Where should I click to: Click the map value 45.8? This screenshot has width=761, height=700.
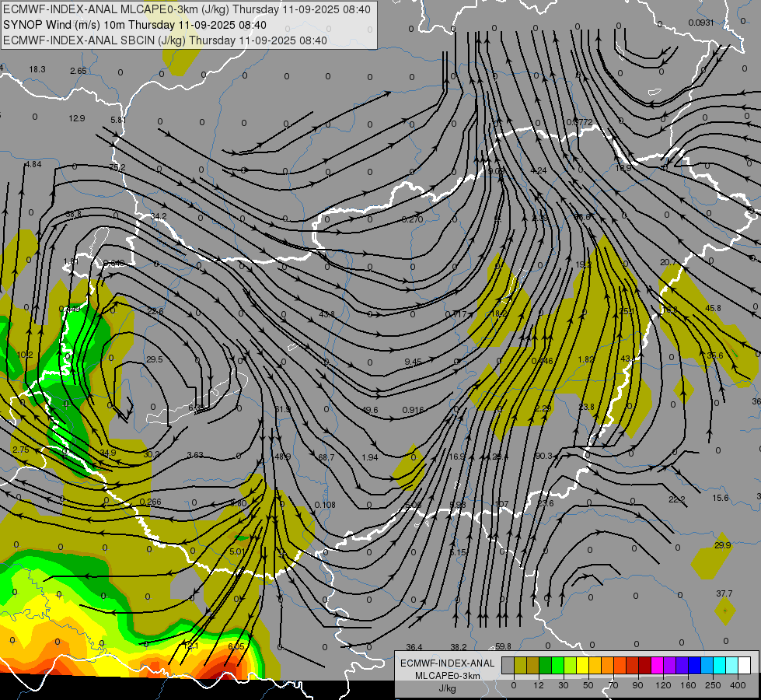point(713,308)
